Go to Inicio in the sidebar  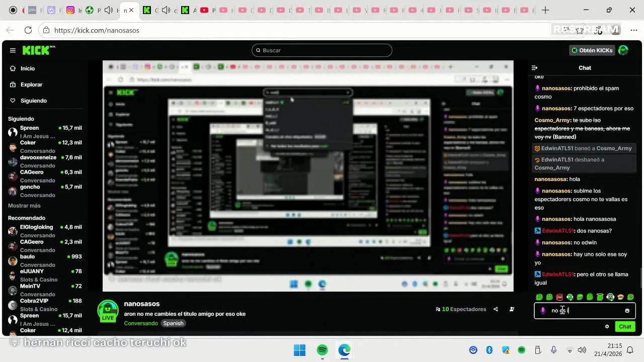coord(28,68)
